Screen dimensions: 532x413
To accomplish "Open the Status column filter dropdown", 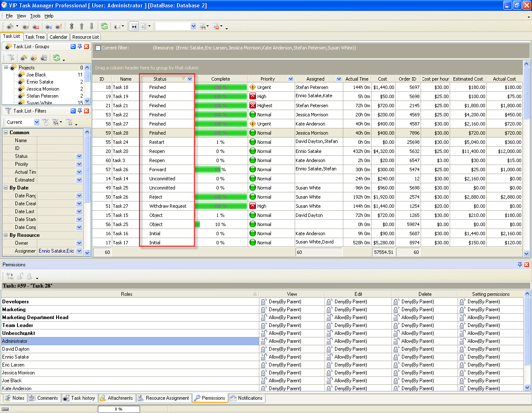I will pos(190,79).
